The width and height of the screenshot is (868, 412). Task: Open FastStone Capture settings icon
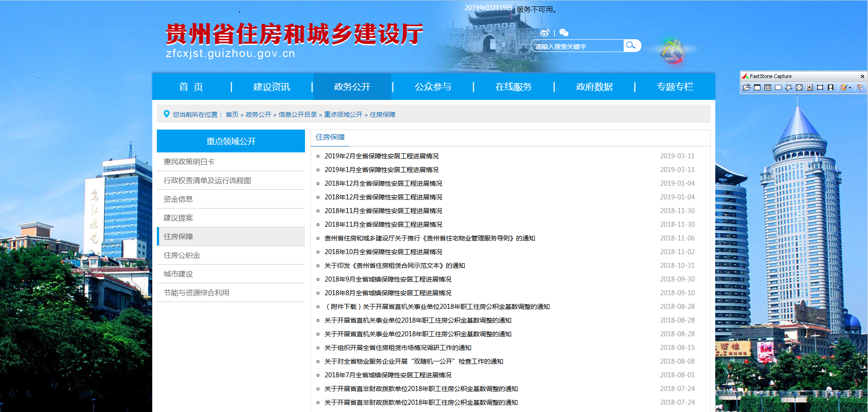pos(860,88)
